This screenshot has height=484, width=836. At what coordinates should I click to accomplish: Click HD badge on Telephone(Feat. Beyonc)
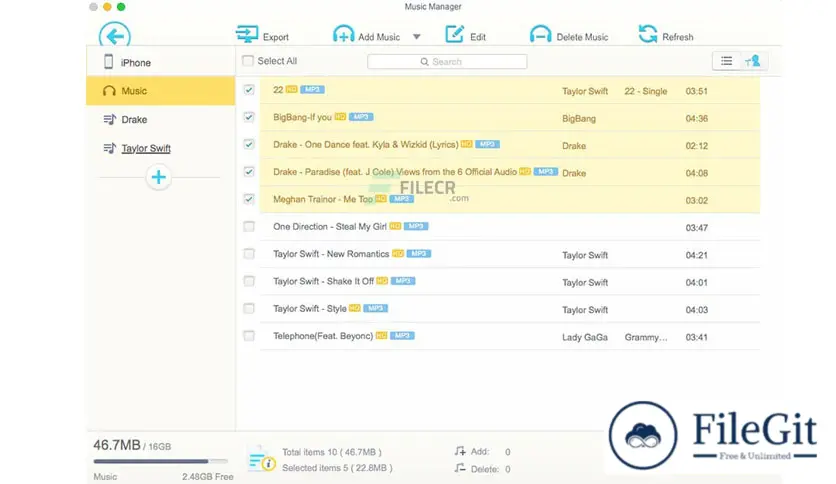pos(381,336)
